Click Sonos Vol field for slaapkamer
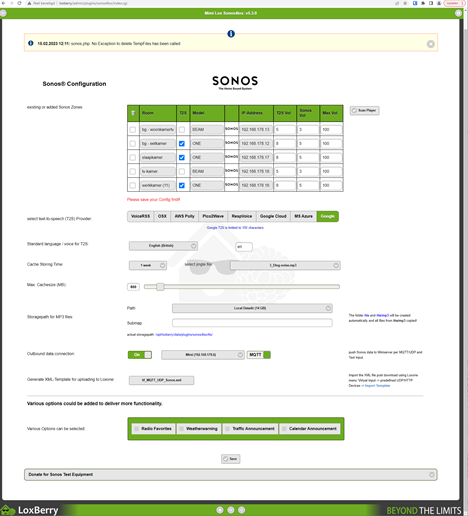Screen dimensions: 468x516 pos(308,157)
